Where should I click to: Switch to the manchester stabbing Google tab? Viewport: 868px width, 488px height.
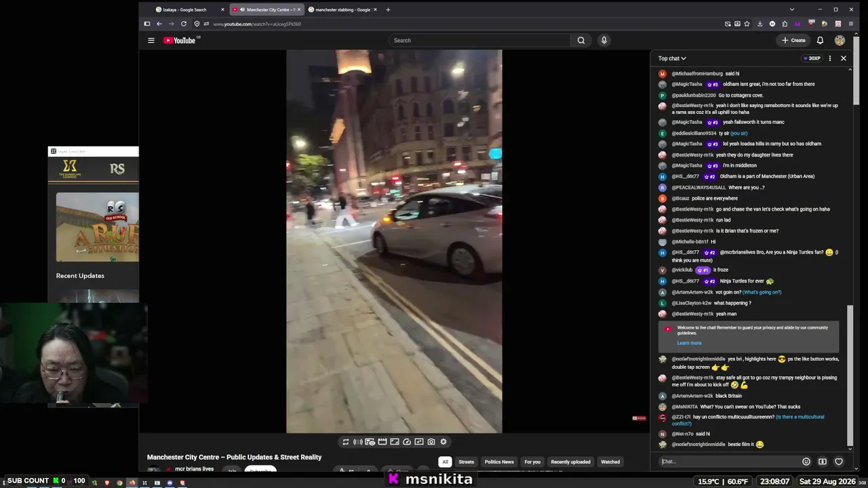tap(342, 9)
